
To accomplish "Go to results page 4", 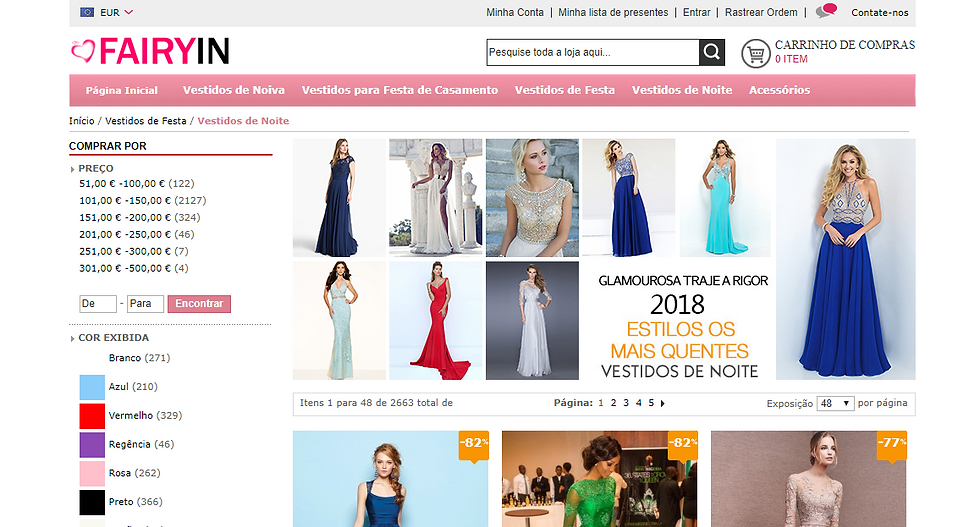I will click(638, 403).
